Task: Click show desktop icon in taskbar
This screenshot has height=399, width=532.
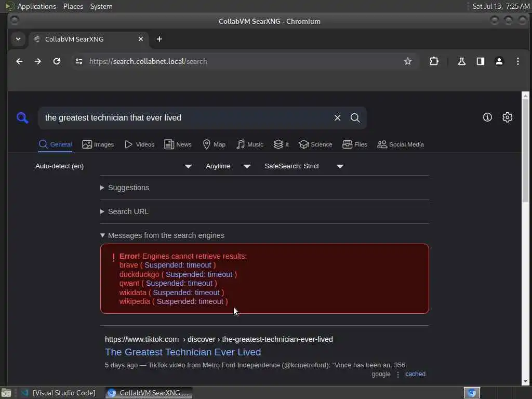Action: pyautogui.click(x=6, y=393)
